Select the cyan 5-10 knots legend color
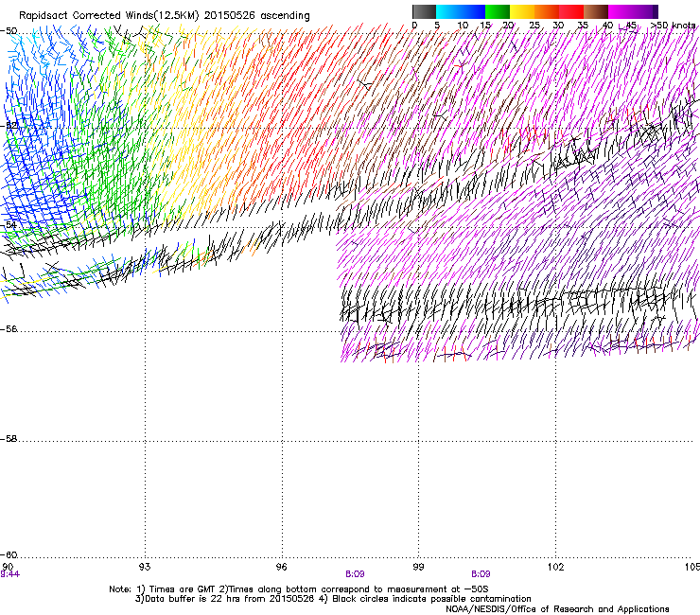 448,11
